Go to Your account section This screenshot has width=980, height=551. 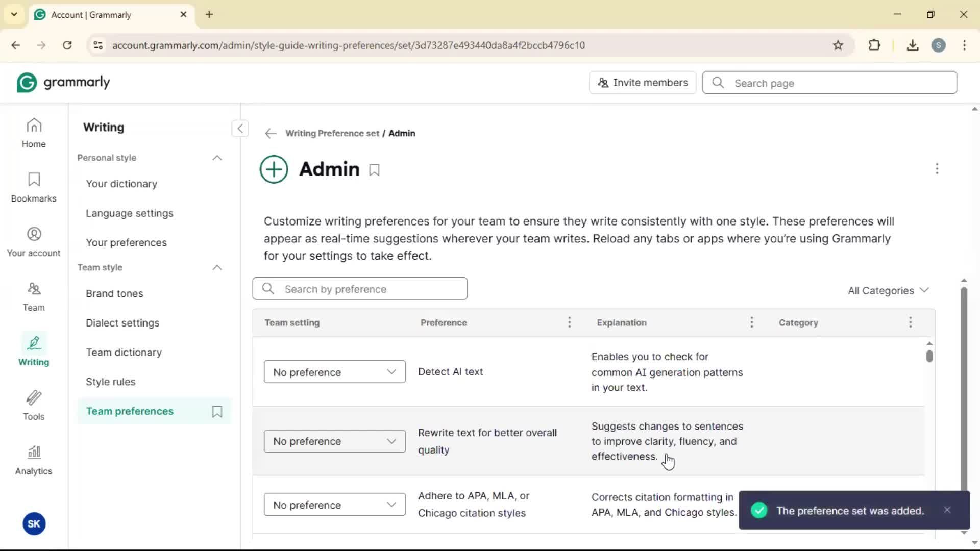(x=34, y=242)
